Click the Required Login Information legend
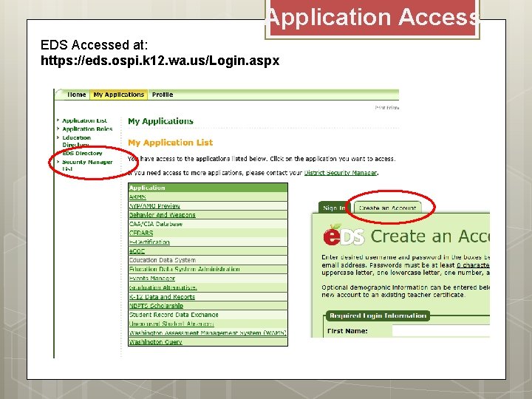Screen dimensions: 532x399 click(378, 316)
